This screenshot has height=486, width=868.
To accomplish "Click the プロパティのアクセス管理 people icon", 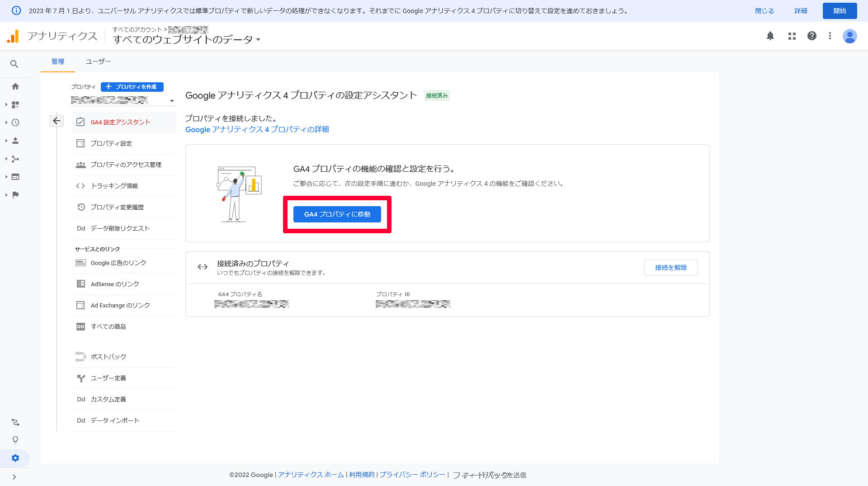I will click(80, 165).
